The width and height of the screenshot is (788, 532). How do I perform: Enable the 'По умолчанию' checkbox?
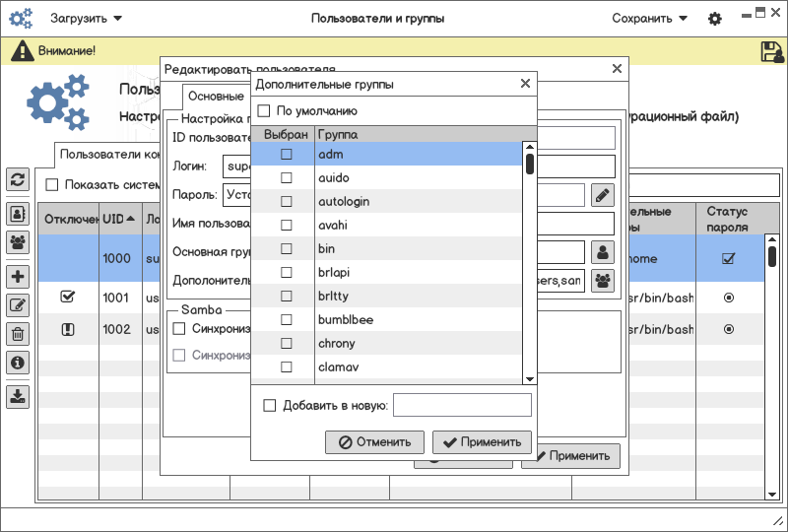(264, 111)
